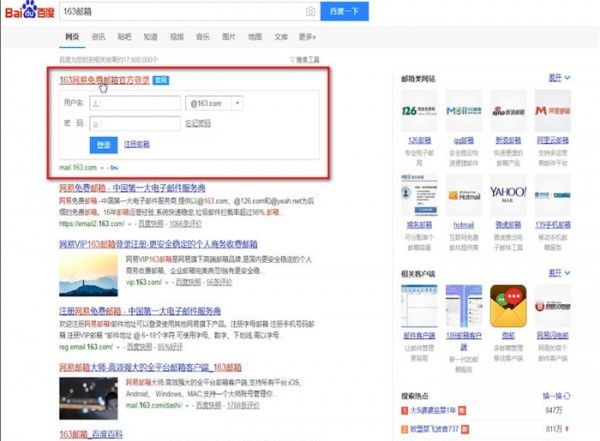Screen dimensions: 600x441
Task: Click the user icon inside the username field
Action: (96, 103)
